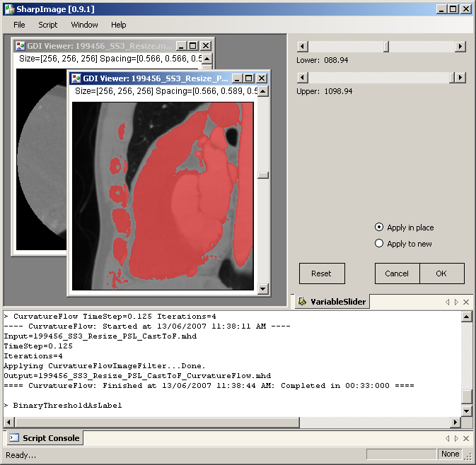
Task: Click the Script Console tab icon
Action: (x=13, y=438)
